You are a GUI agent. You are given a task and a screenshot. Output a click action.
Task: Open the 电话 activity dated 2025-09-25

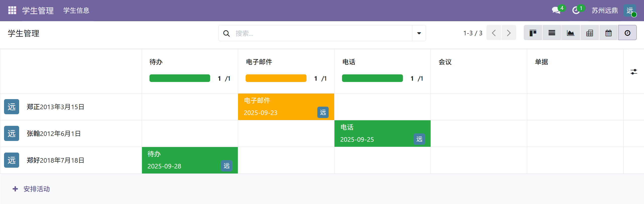click(x=383, y=133)
